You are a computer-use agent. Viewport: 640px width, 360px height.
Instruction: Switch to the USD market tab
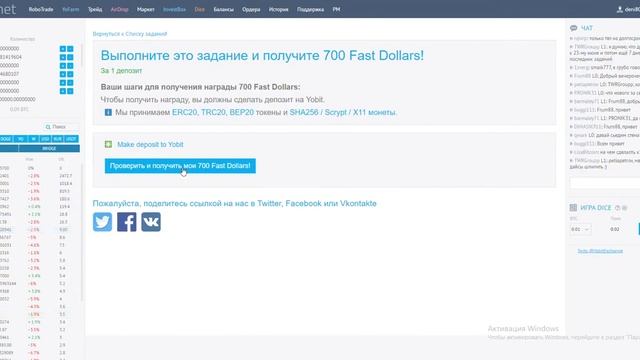(x=45, y=139)
